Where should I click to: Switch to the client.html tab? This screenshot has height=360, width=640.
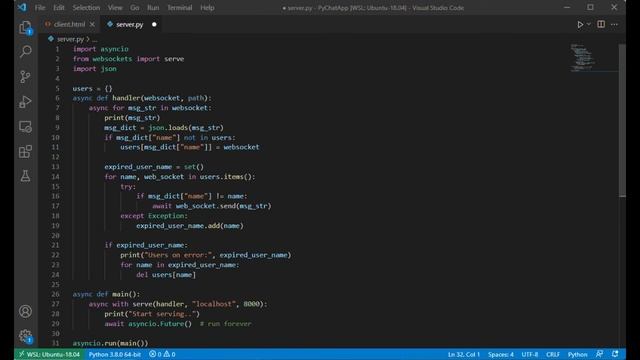pyautogui.click(x=69, y=24)
